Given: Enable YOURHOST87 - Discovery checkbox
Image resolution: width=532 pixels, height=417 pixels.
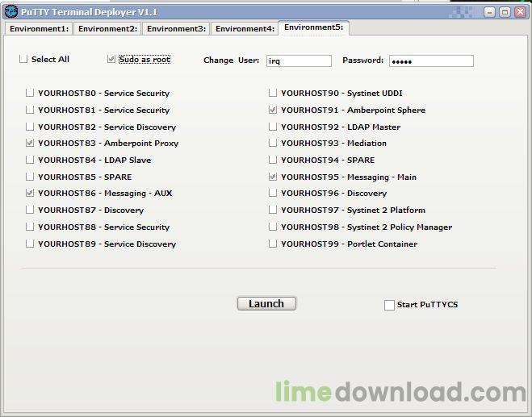Looking at the screenshot, I should tap(30, 210).
